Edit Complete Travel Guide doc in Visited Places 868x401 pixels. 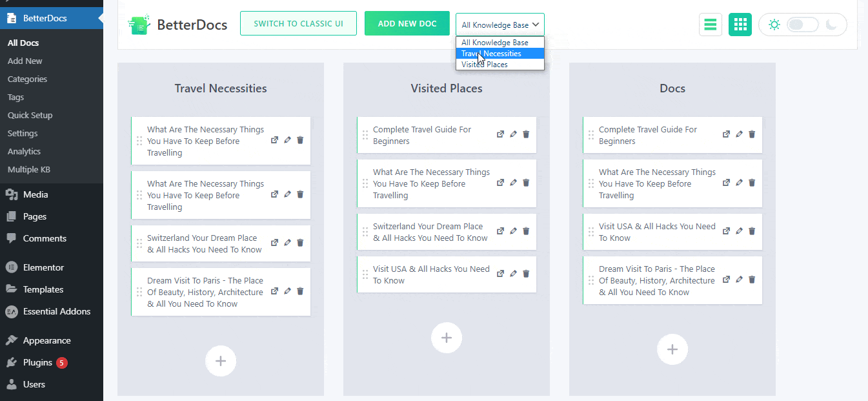pos(513,134)
